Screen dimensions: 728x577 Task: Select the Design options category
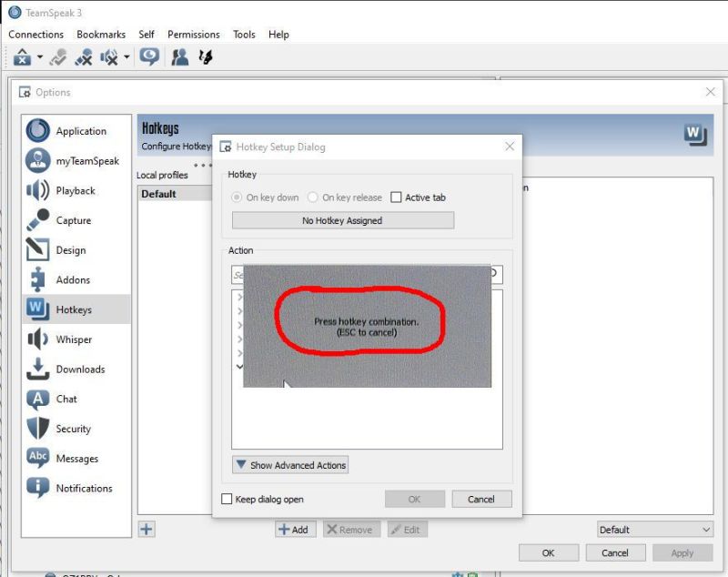point(76,249)
